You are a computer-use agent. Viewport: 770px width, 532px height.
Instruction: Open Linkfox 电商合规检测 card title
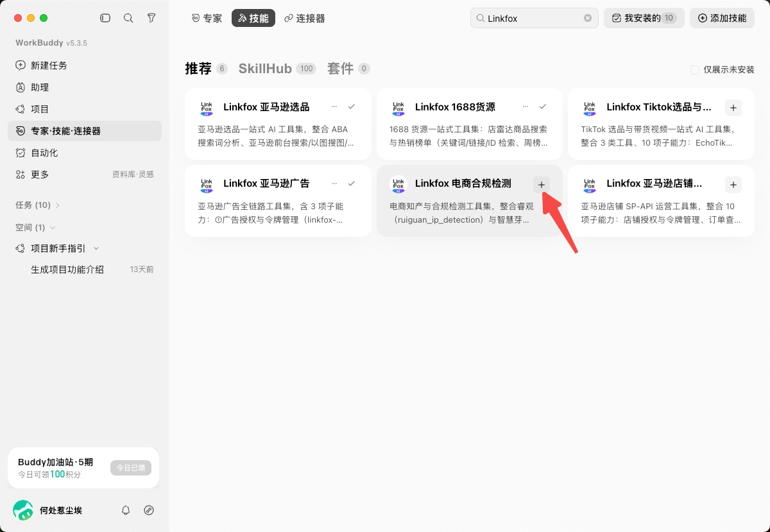click(x=463, y=184)
